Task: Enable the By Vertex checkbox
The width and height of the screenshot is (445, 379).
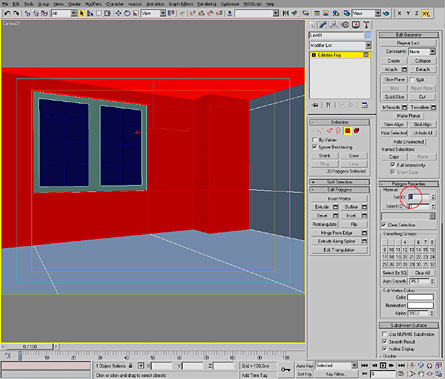Action: coord(315,140)
